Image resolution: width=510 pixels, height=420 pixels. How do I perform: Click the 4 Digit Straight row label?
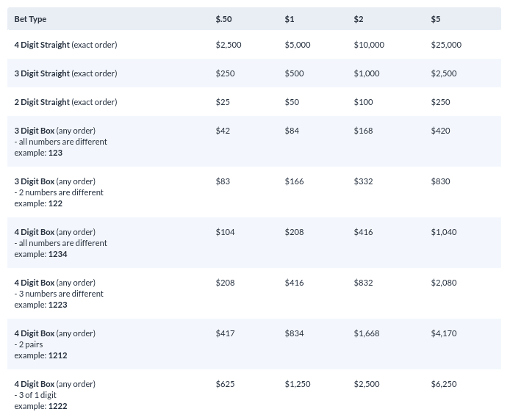(65, 45)
